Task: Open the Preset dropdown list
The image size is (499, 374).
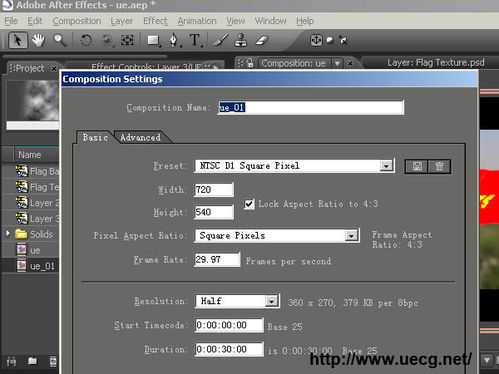Action: [386, 166]
